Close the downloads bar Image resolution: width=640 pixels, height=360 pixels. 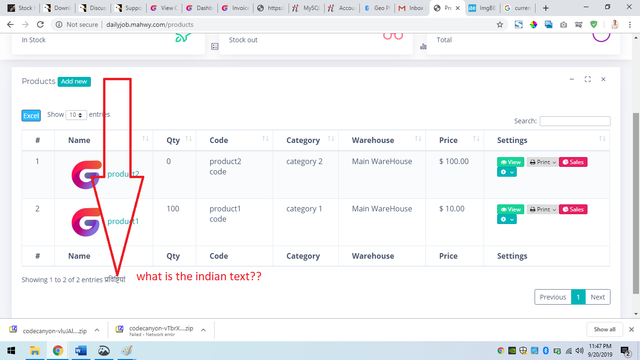click(x=631, y=329)
